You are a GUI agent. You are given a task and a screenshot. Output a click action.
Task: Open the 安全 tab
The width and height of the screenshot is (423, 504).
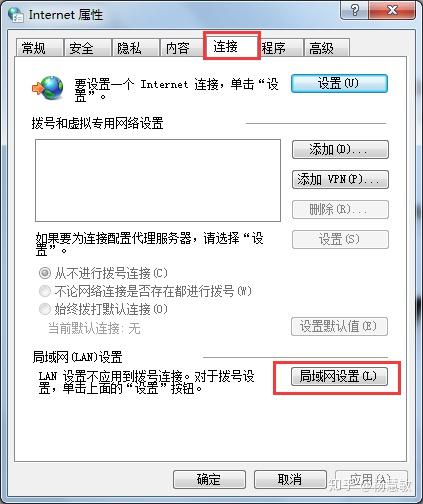click(x=87, y=48)
